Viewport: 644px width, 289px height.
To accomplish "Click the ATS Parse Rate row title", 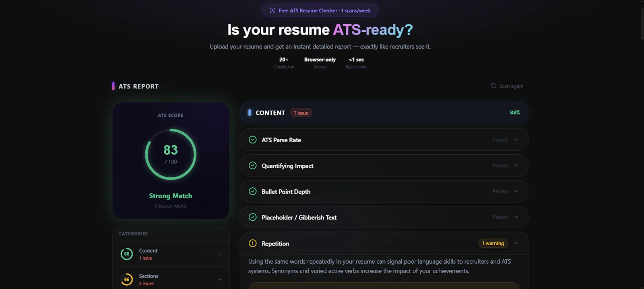I will 281,140.
